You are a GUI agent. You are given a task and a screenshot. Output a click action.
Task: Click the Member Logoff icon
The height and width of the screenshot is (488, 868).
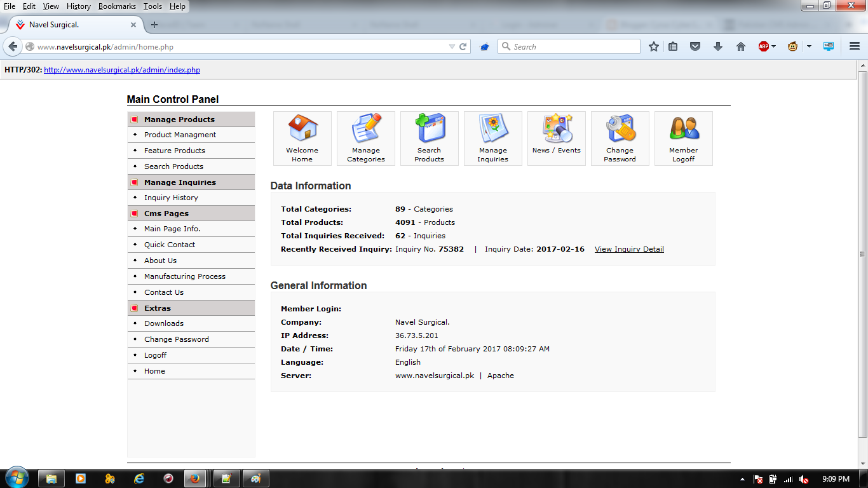[683, 138]
